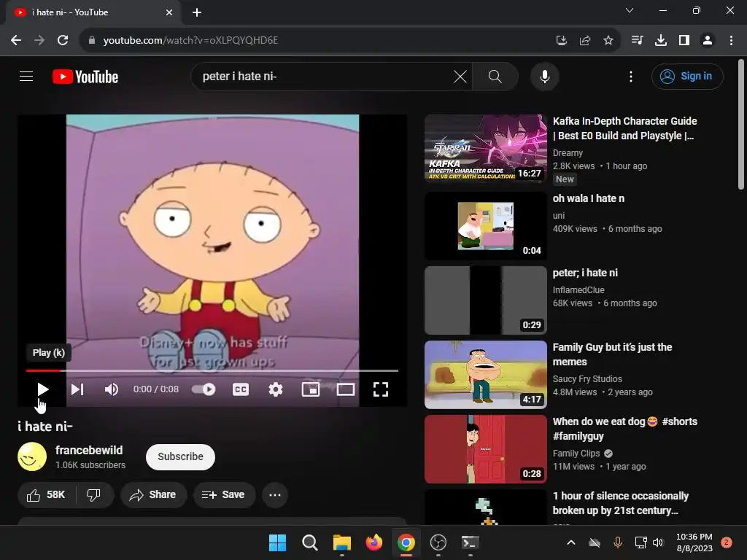The image size is (747, 560).
Task: Open francebewild channel avatar
Action: (x=32, y=456)
